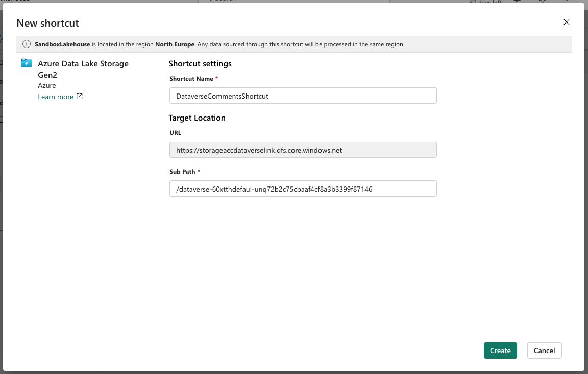Click the North Europe region text

[x=175, y=44]
